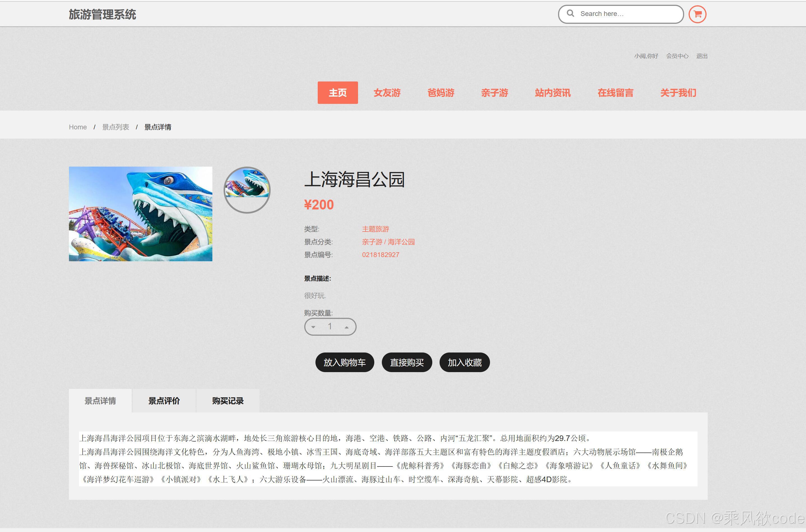Screen dimensions: 806x532
Task: Open the 主题旅游 category link
Action: (375, 229)
